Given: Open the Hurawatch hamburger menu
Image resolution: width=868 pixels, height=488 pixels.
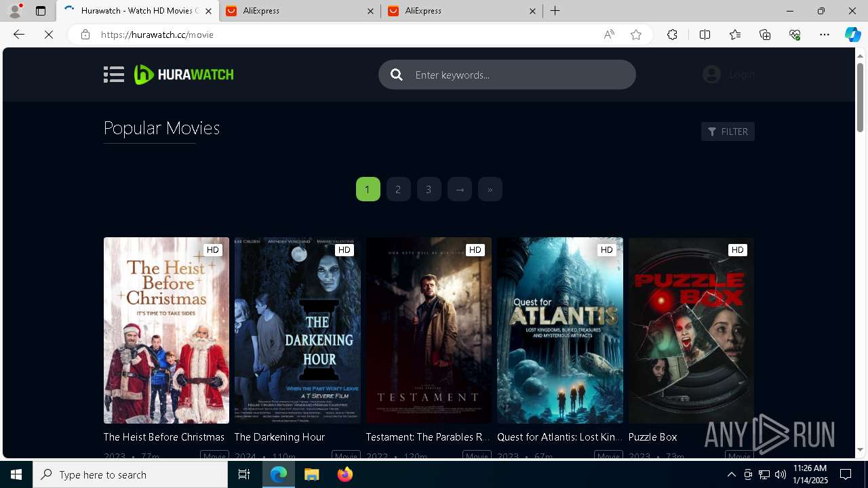Looking at the screenshot, I should [114, 75].
